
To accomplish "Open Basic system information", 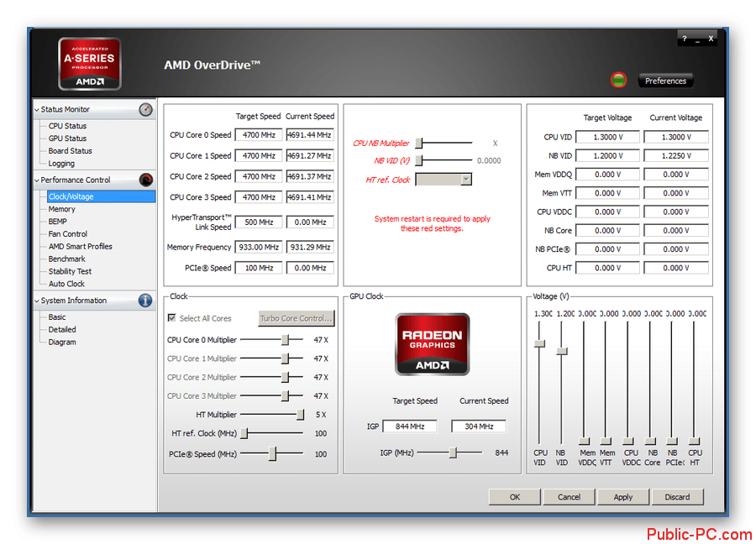I will coord(57,317).
